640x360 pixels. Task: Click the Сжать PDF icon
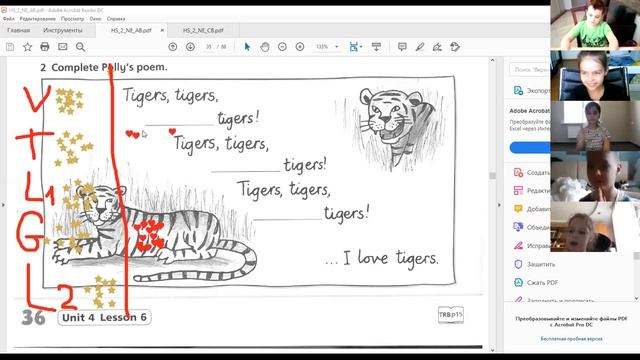click(x=518, y=282)
